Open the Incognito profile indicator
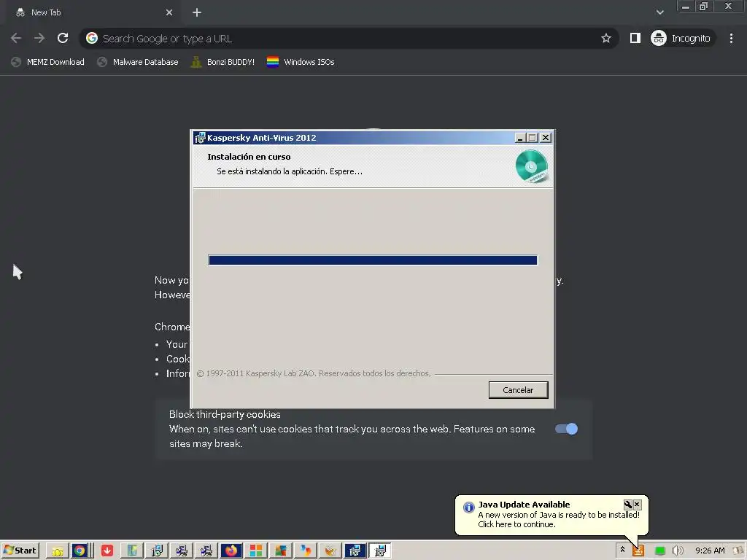The width and height of the screenshot is (747, 560). (683, 38)
